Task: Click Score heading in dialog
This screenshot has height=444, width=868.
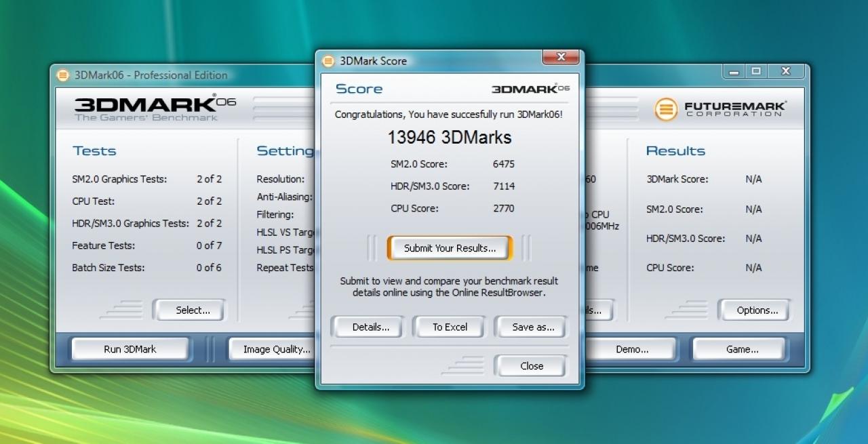Action: coord(359,89)
